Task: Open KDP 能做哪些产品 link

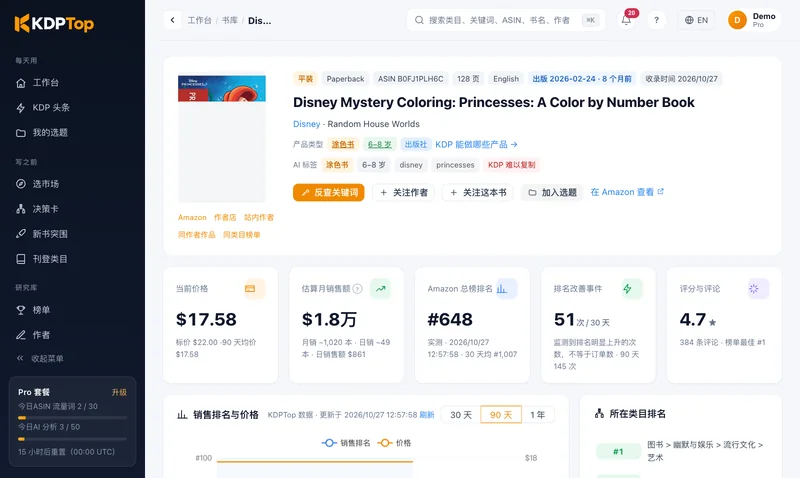Action: 477,144
